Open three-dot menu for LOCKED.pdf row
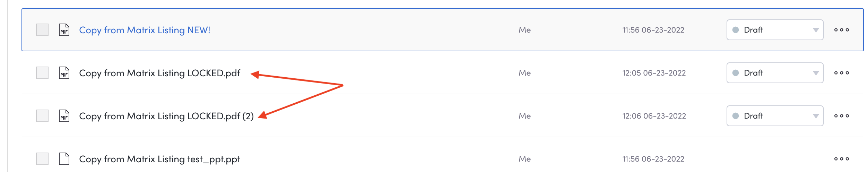 click(x=841, y=73)
